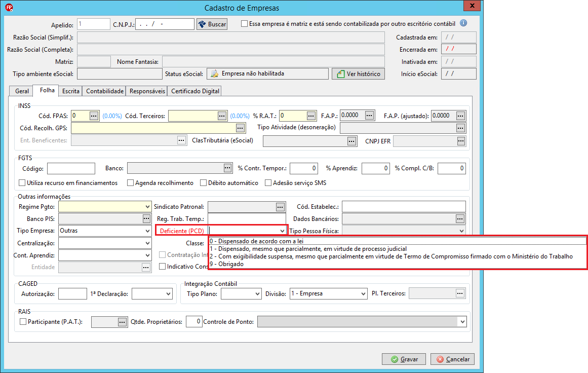The width and height of the screenshot is (588, 373).
Task: Select '2 - Com exigibilidade suspensa' option
Action: pos(398,256)
